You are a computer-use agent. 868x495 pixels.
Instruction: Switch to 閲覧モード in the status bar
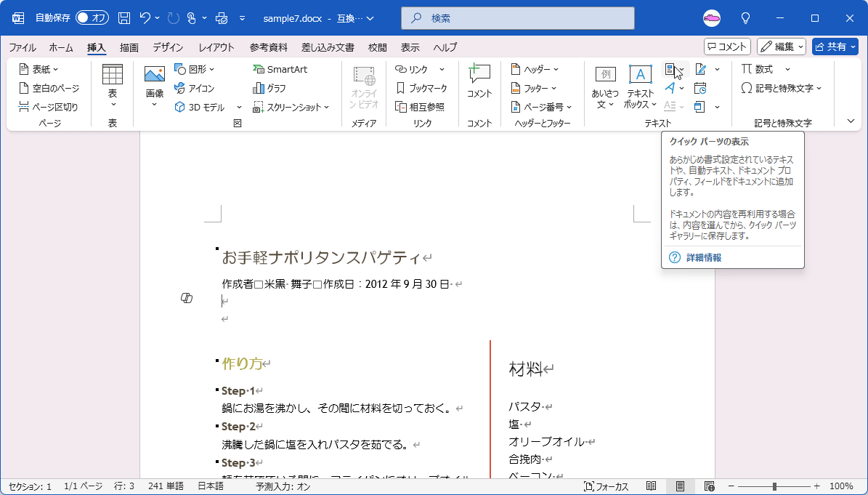[651, 486]
